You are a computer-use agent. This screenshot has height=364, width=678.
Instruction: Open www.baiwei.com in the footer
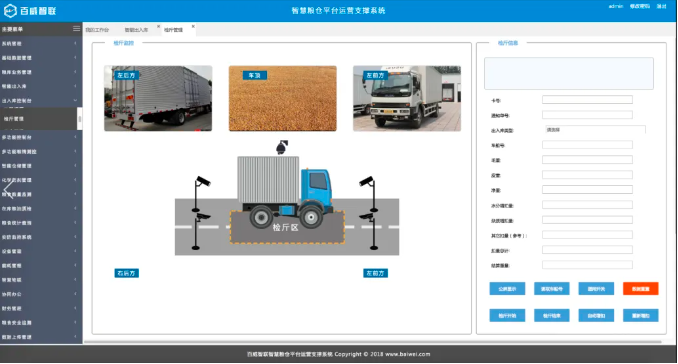(x=408, y=354)
